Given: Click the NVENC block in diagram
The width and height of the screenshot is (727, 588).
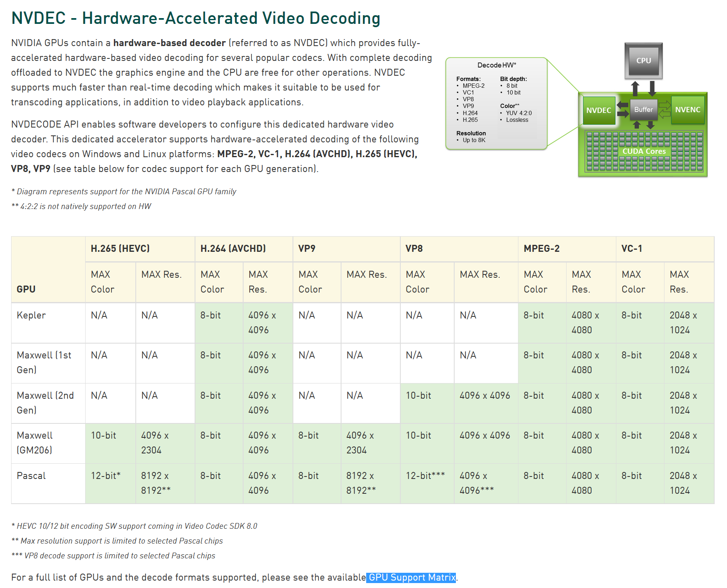Looking at the screenshot, I should (688, 110).
